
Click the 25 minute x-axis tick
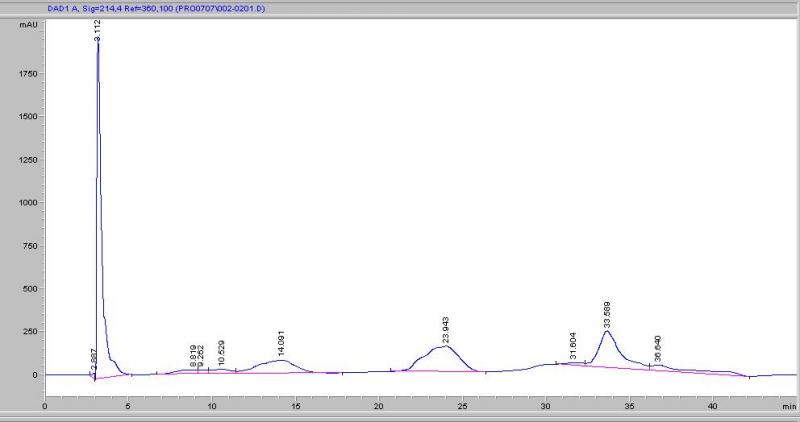click(x=462, y=407)
